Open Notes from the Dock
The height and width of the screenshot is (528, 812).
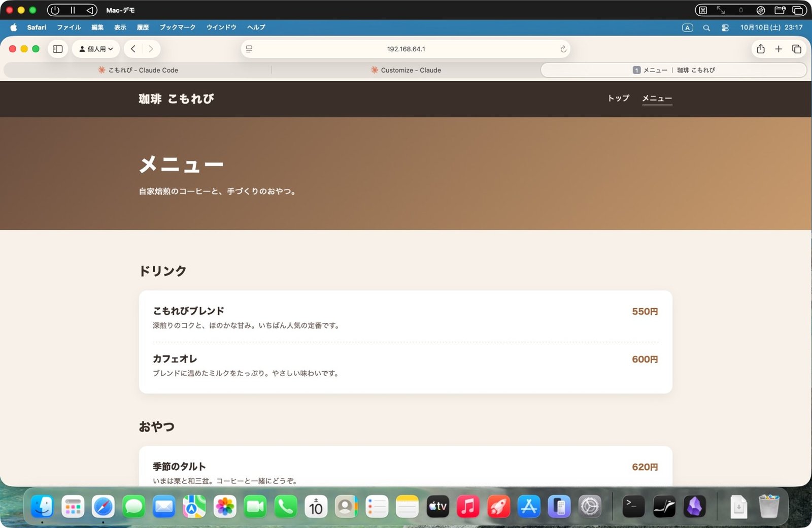point(407,506)
